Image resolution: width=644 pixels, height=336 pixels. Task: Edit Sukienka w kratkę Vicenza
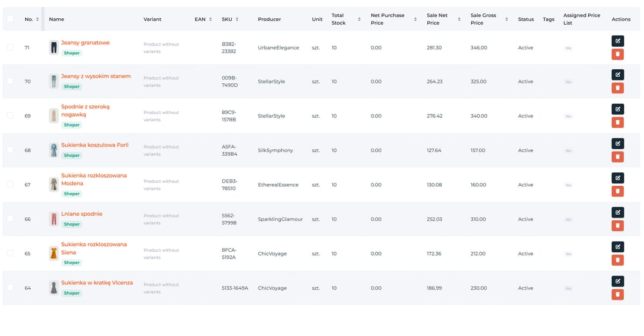click(x=618, y=281)
